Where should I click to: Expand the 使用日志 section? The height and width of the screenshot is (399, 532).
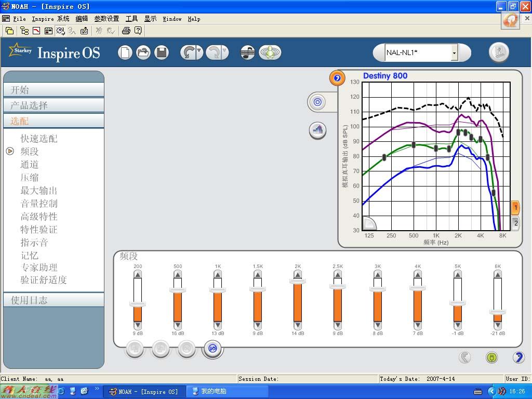pos(54,300)
